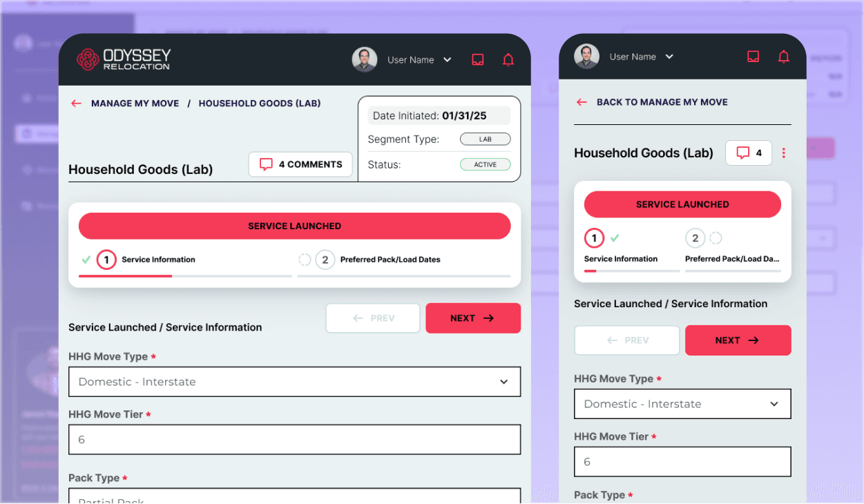864x504 pixels.
Task: Open the Pack Type dropdown in tablet view
Action: 294,496
